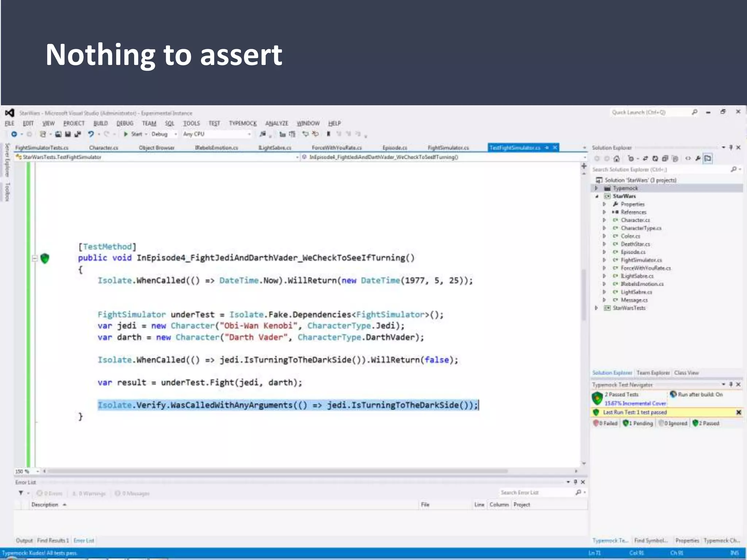Open the TYPEMOCK menu

click(243, 124)
